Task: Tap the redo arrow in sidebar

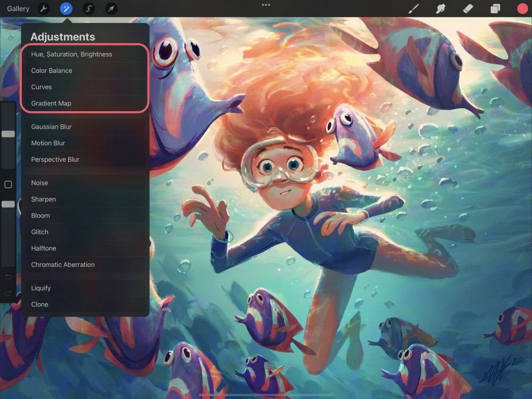Action: pyautogui.click(x=8, y=293)
